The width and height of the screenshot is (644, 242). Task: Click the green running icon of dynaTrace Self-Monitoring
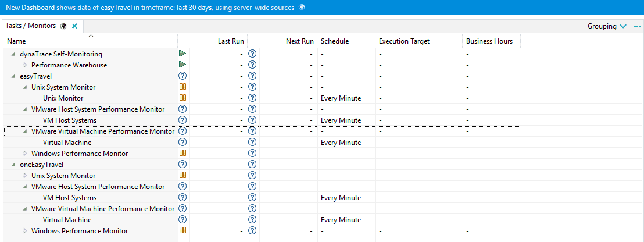coord(183,54)
